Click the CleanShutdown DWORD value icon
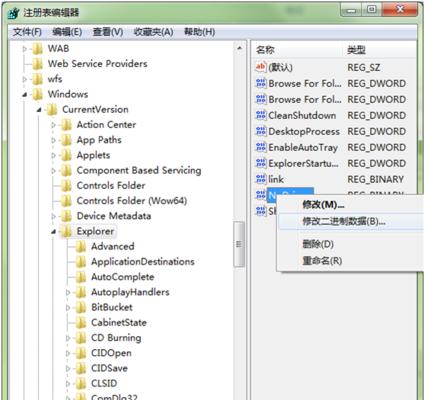 pyautogui.click(x=261, y=115)
